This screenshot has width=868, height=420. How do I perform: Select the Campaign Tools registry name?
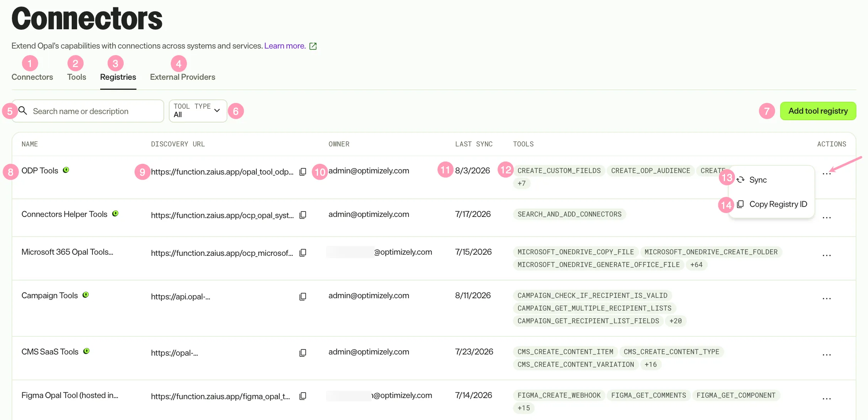click(x=50, y=296)
